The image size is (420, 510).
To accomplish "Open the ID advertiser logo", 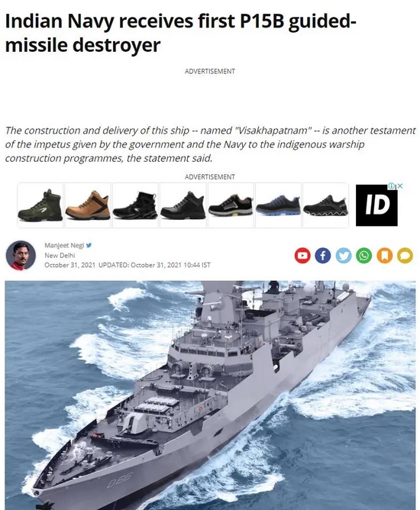I will point(376,205).
